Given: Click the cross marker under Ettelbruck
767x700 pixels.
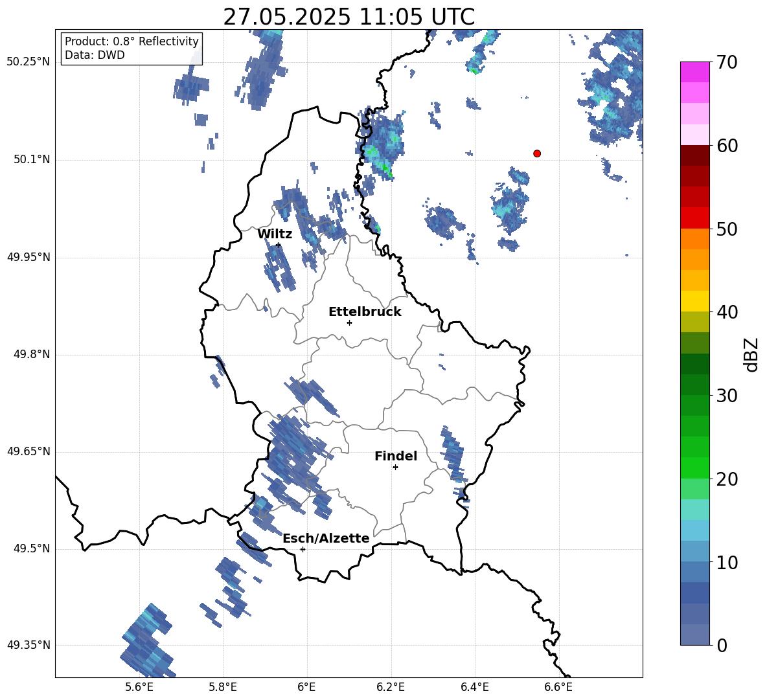Looking at the screenshot, I should tap(349, 322).
